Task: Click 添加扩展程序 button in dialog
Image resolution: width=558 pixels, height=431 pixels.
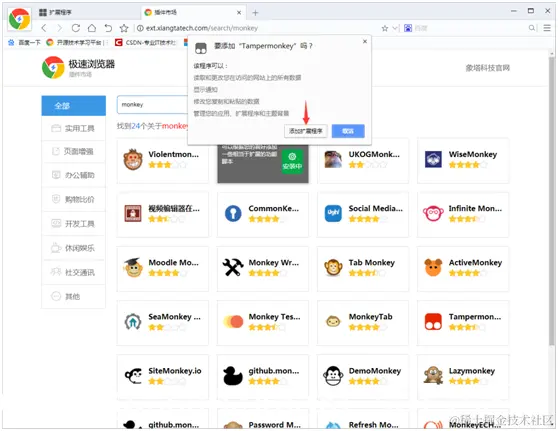Action: point(305,131)
